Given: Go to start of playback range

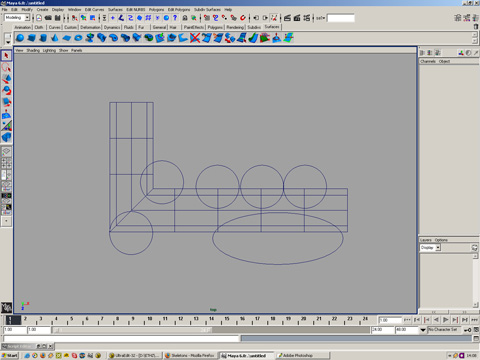Looking at the screenshot, I should 407,320.
